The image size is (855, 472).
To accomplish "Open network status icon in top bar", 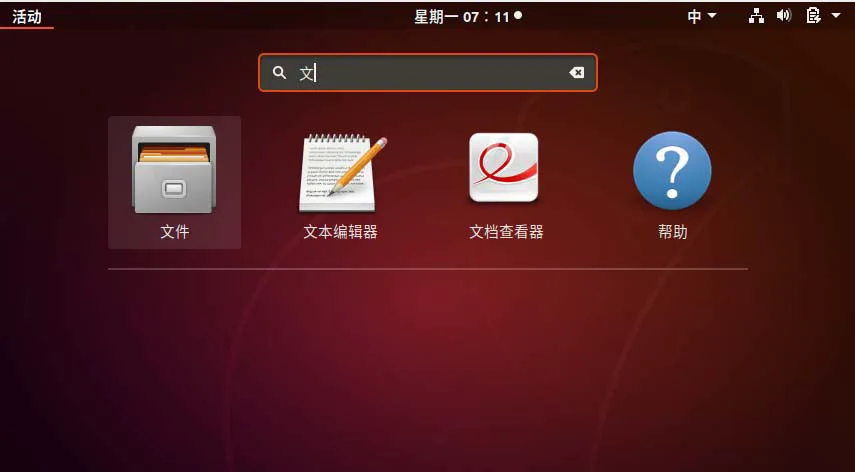I will coord(756,16).
